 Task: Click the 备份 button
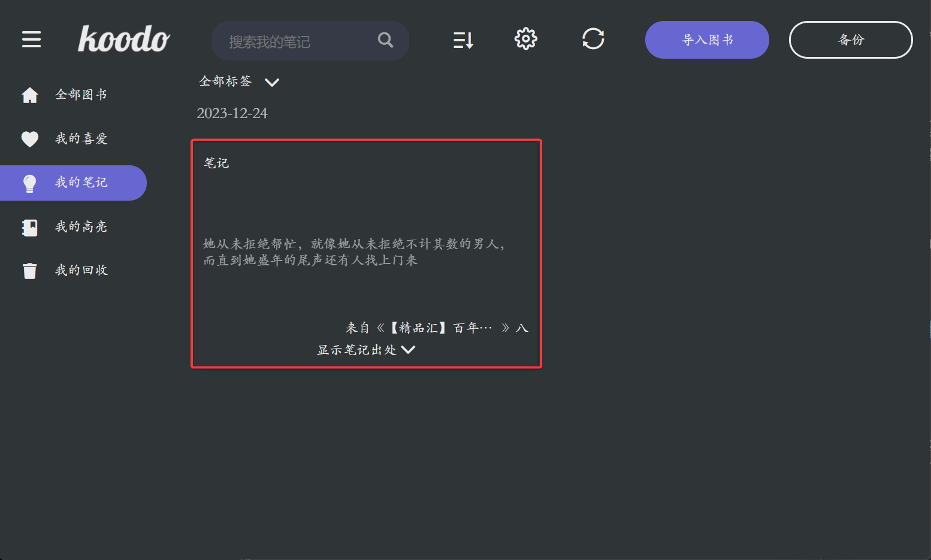pos(851,40)
